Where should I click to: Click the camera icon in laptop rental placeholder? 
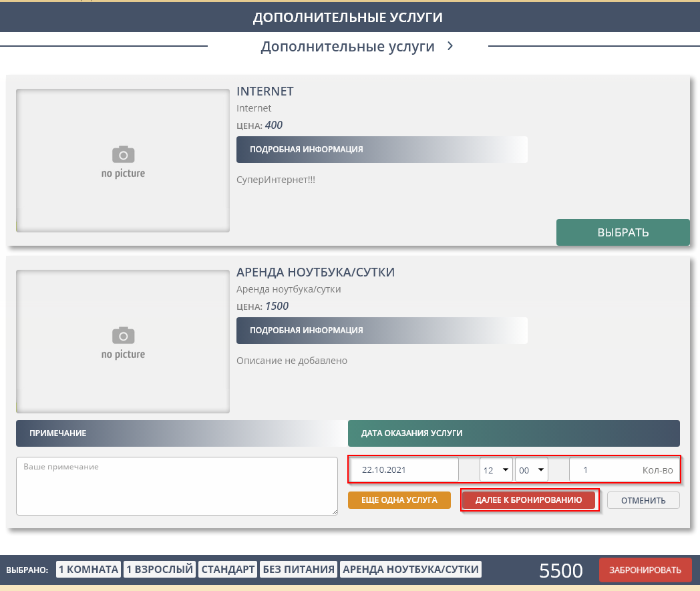click(x=123, y=335)
